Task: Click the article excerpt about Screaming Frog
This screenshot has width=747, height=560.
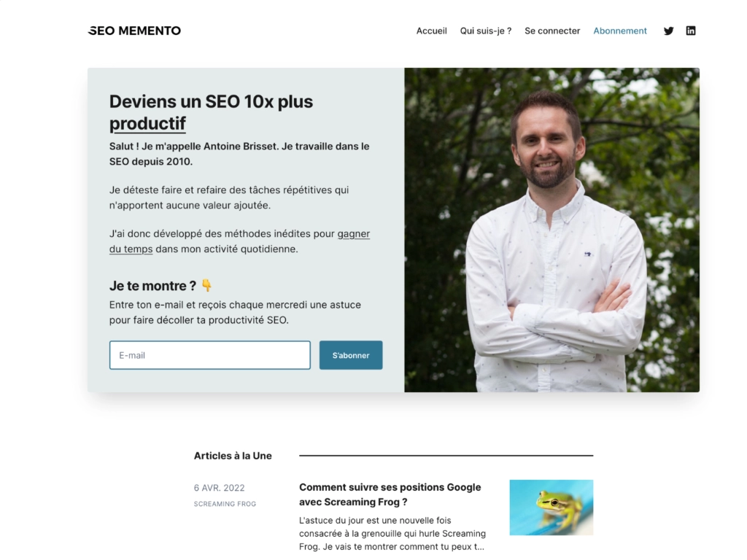Action: point(392,533)
